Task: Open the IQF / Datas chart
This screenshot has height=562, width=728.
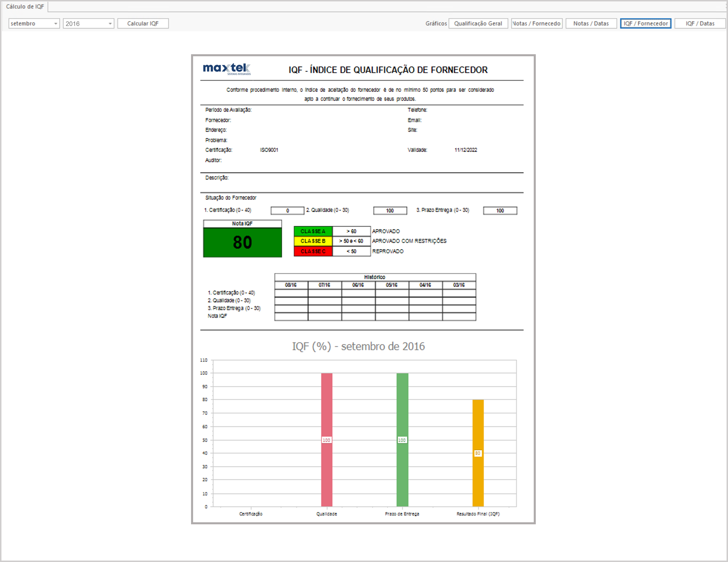Action: click(x=700, y=23)
